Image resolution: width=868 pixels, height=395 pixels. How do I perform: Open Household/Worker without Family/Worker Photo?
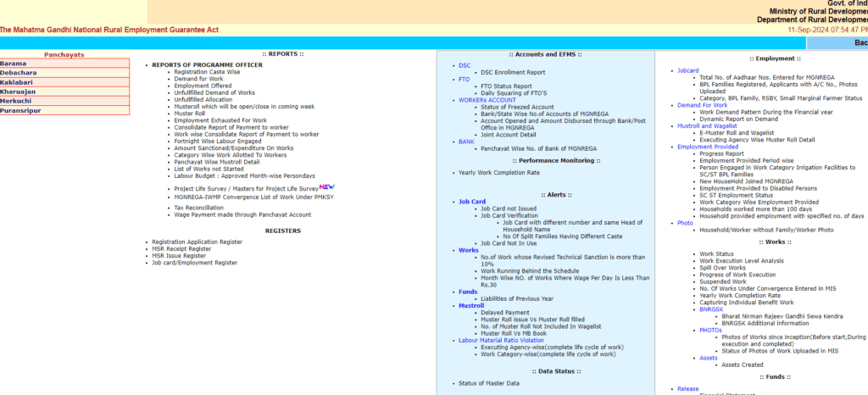click(766, 231)
